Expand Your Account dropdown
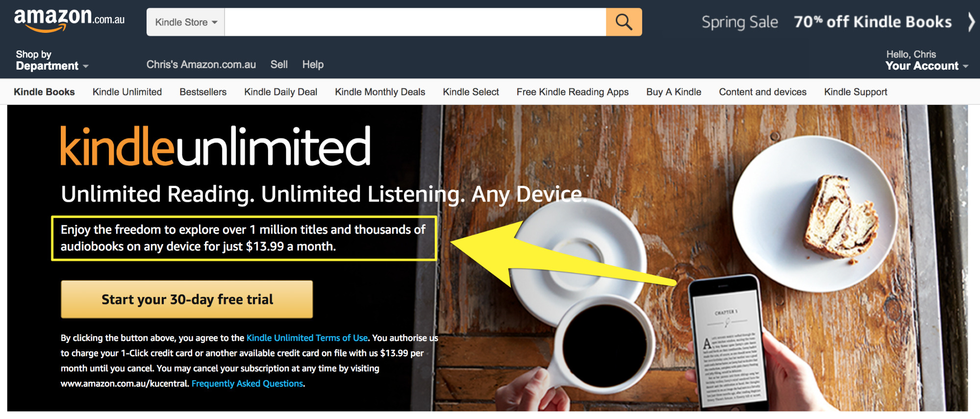Viewport: 980px width, 419px height. tap(927, 60)
